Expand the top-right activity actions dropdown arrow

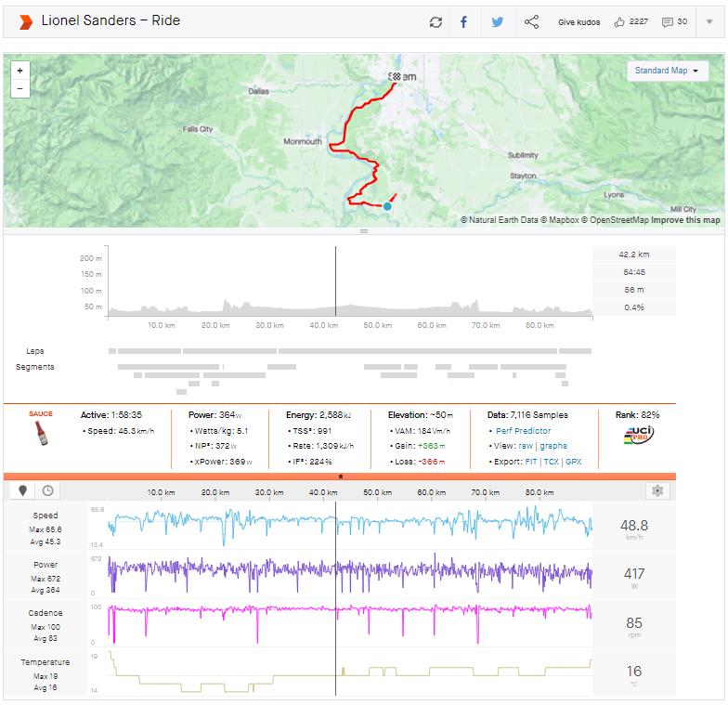709,22
